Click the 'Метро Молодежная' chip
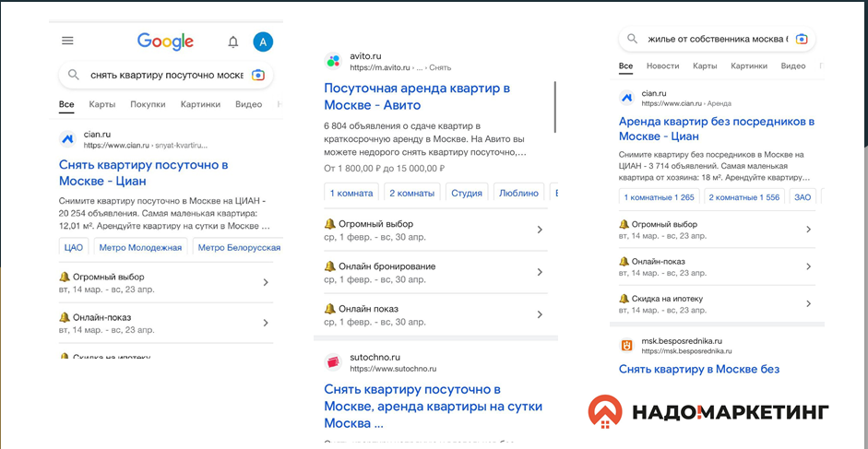 tap(140, 247)
